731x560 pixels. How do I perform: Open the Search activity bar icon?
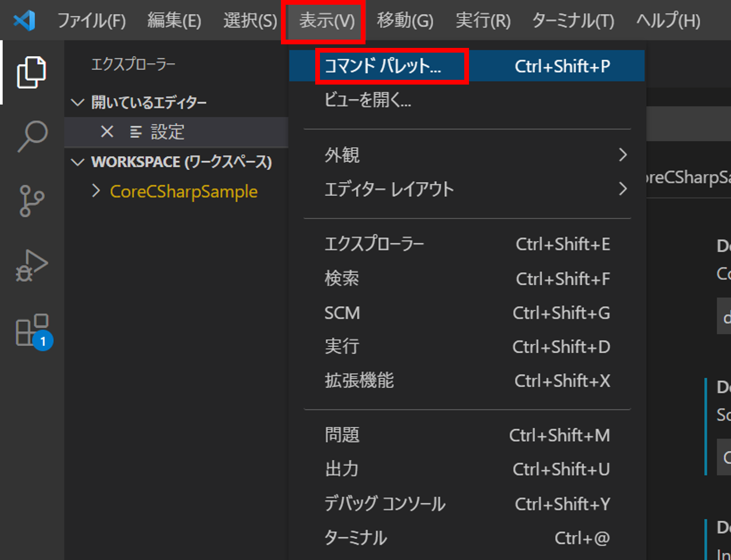point(31,136)
